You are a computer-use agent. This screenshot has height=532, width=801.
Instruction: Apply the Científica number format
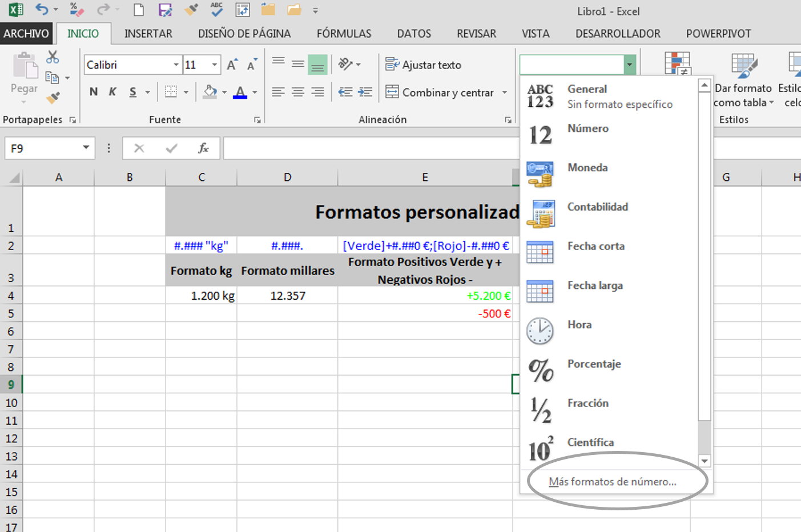[540, 449]
